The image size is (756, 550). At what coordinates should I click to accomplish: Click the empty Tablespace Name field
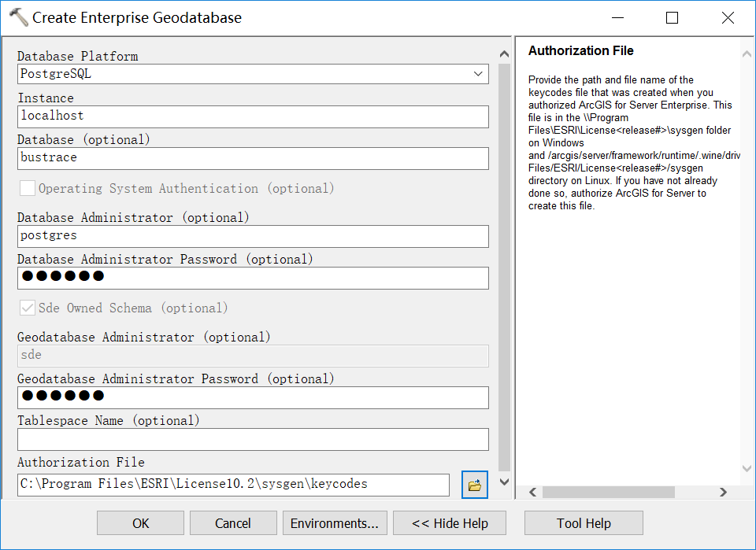click(253, 439)
